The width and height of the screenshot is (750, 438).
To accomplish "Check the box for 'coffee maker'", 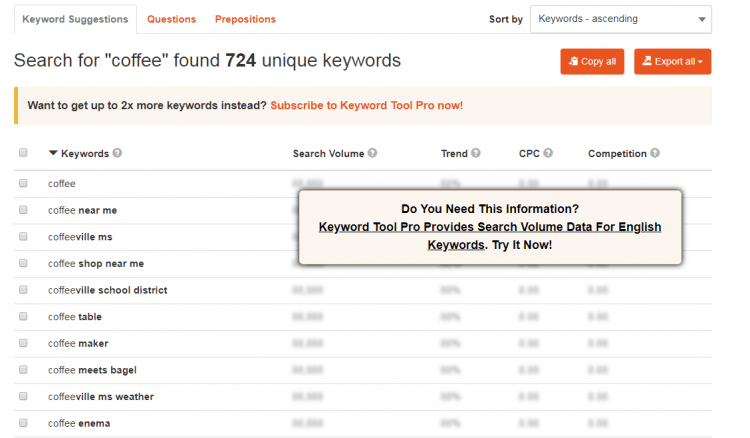I will 23,343.
